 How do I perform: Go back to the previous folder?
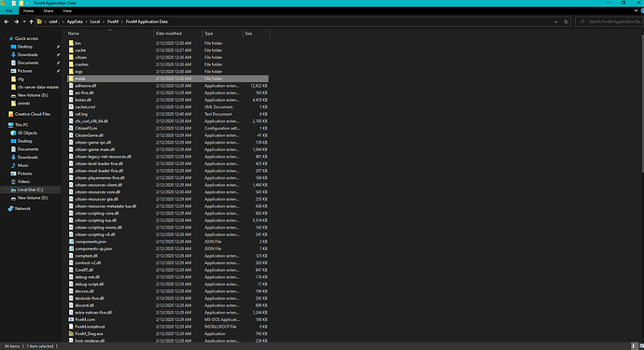[x=7, y=21]
